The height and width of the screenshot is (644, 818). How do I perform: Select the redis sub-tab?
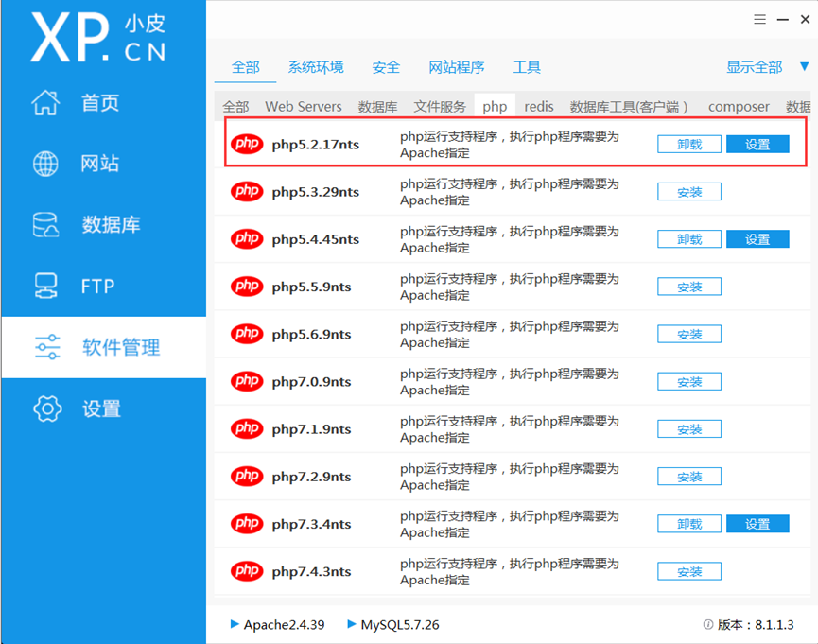[x=539, y=107]
